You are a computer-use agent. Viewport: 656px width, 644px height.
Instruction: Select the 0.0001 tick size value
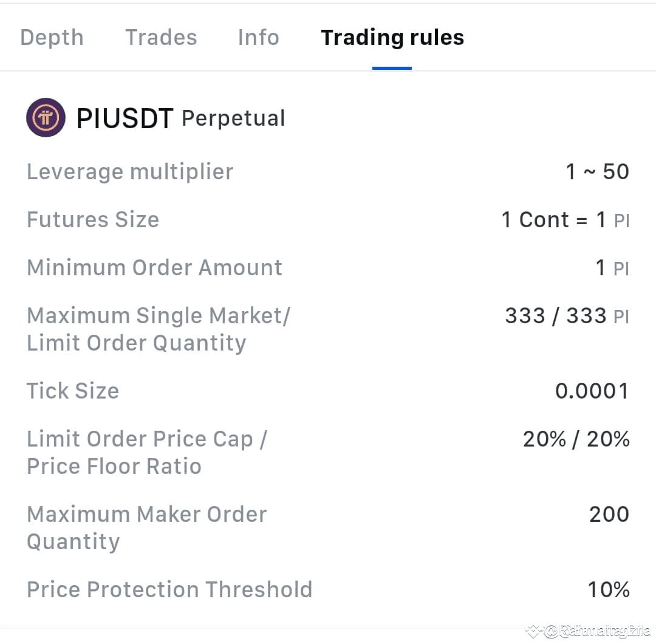[592, 391]
